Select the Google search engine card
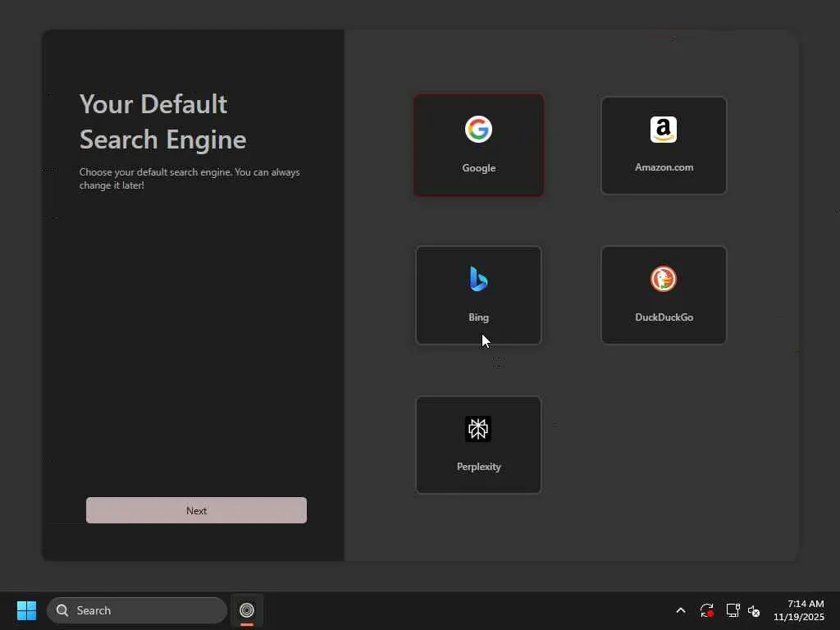This screenshot has width=840, height=630. pyautogui.click(x=478, y=145)
